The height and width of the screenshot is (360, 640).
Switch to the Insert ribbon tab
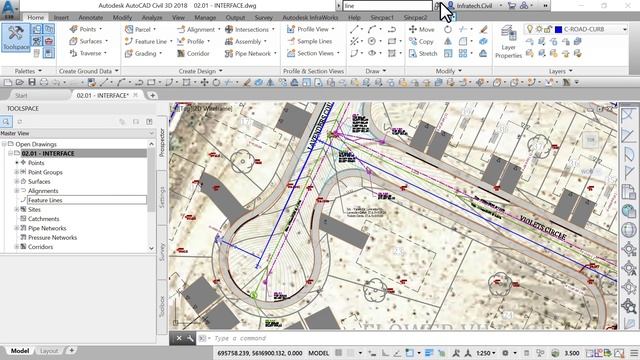point(61,18)
